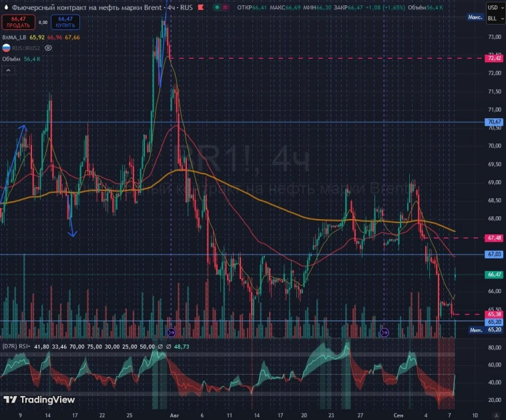Click the purple event marker near Авг
Image resolution: width=506 pixels, height=420 pixels.
[x=171, y=332]
